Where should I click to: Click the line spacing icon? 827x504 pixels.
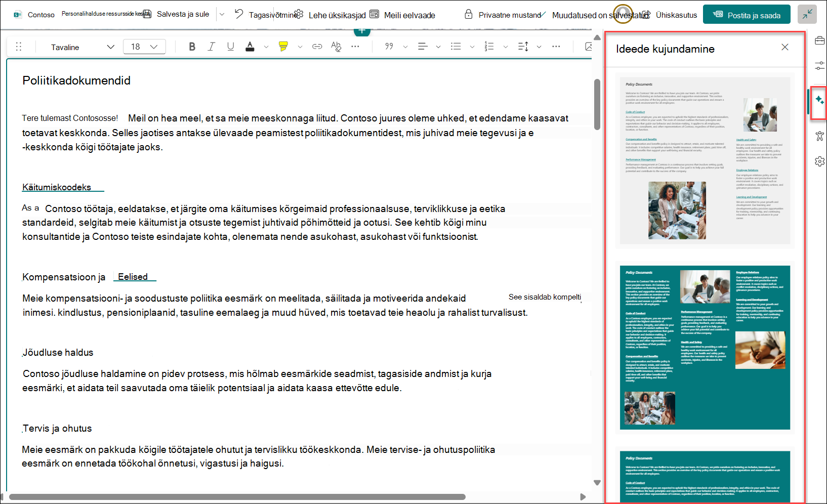(x=523, y=47)
